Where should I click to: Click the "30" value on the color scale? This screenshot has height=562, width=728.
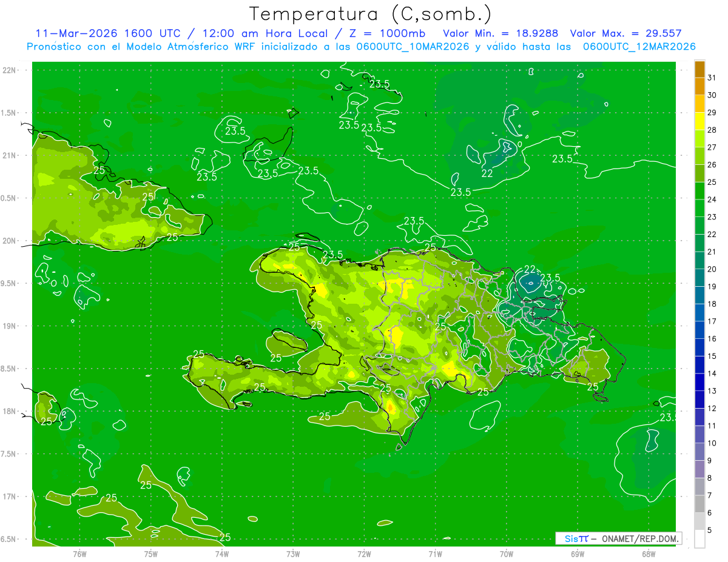click(712, 95)
